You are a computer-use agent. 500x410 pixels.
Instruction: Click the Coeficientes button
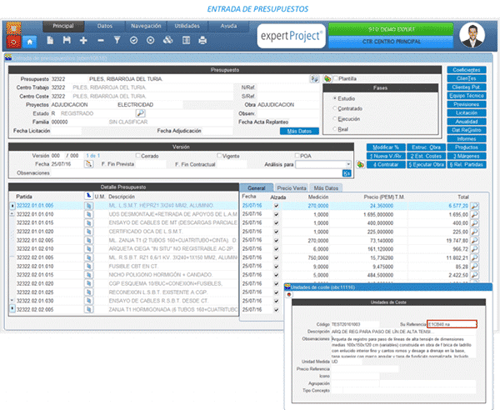click(x=466, y=70)
